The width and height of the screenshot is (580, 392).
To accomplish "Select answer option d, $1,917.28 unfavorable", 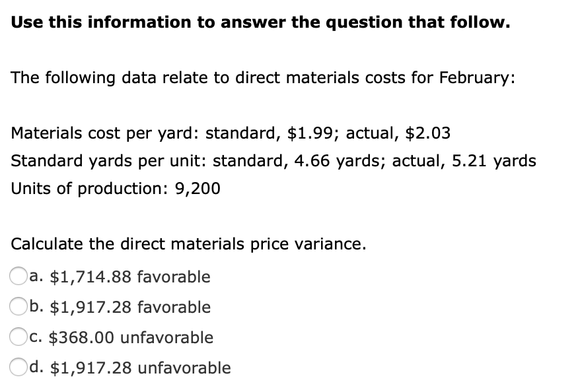I will 17,368.
